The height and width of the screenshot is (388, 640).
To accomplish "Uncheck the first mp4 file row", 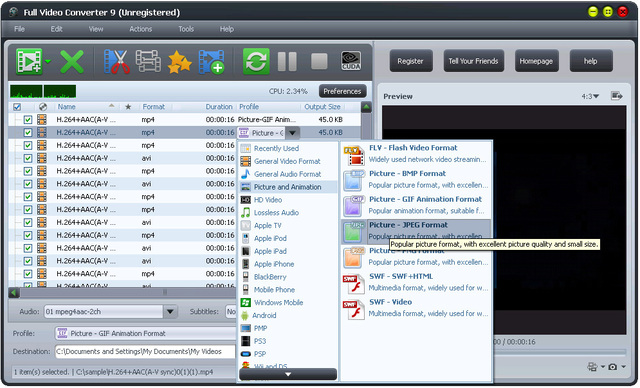I will click(28, 120).
